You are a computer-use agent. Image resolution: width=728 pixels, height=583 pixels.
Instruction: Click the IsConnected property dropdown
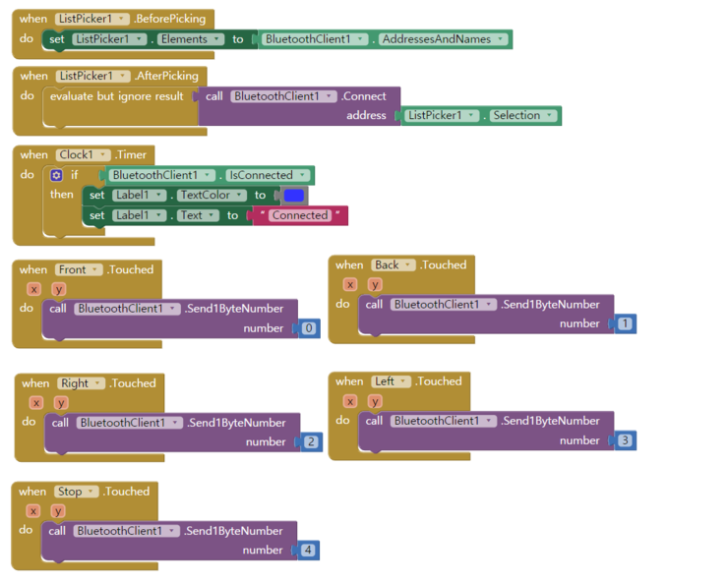pos(269,175)
